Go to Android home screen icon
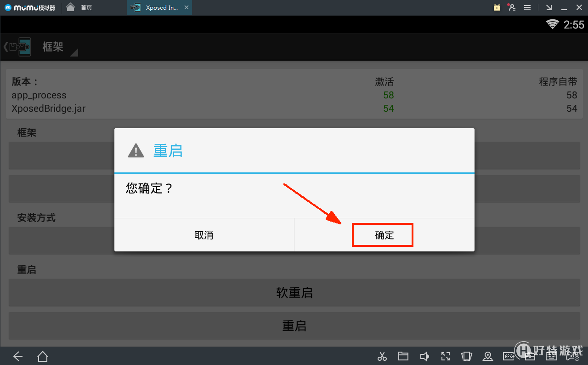The height and width of the screenshot is (365, 588). (43, 356)
